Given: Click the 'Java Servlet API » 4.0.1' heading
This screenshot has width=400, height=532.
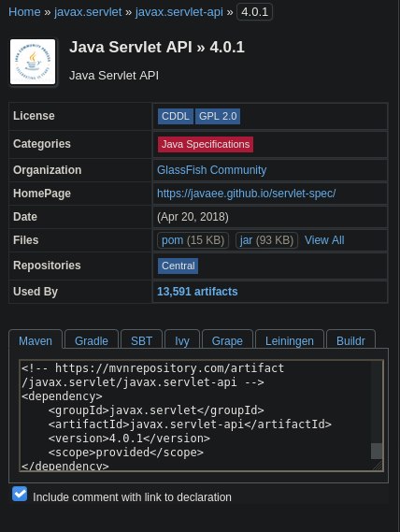Looking at the screenshot, I should pyautogui.click(x=157, y=47).
